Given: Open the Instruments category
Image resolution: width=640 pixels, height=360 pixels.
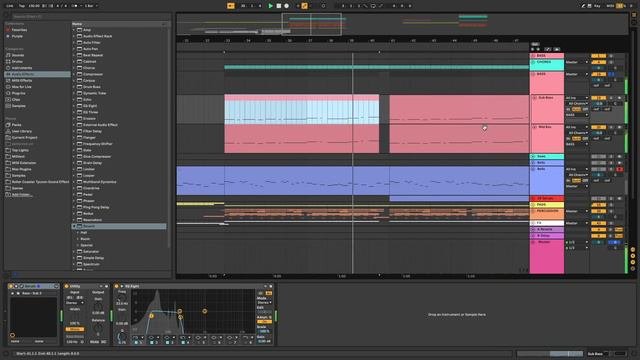Looking at the screenshot, I should [x=22, y=68].
